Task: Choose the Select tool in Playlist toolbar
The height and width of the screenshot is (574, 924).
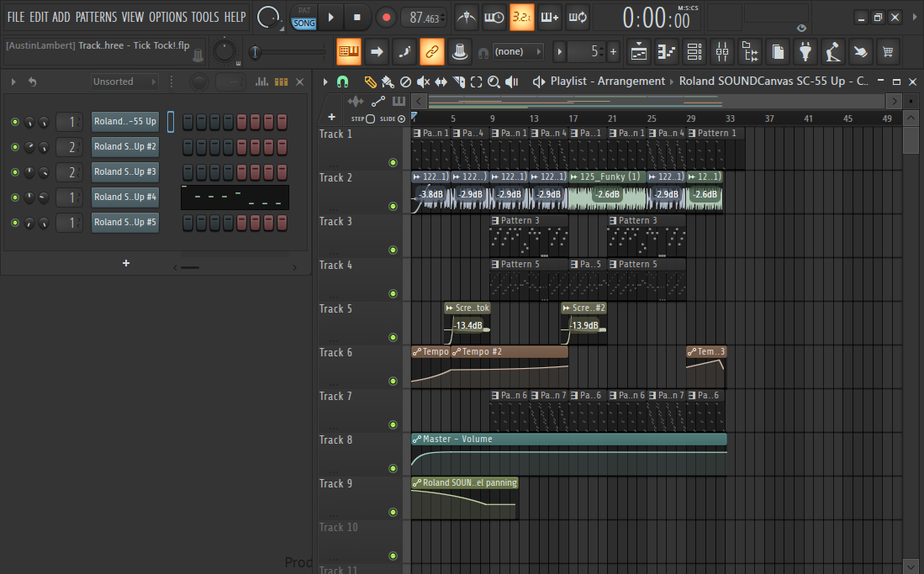Action: [476, 82]
